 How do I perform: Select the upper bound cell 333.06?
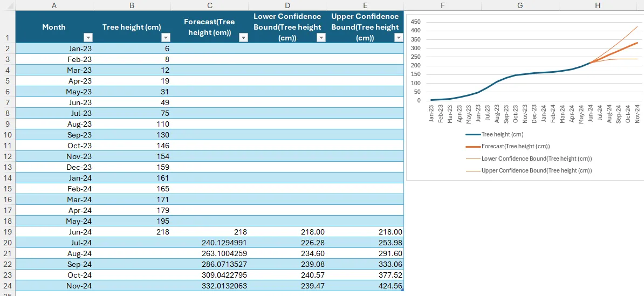click(x=365, y=264)
